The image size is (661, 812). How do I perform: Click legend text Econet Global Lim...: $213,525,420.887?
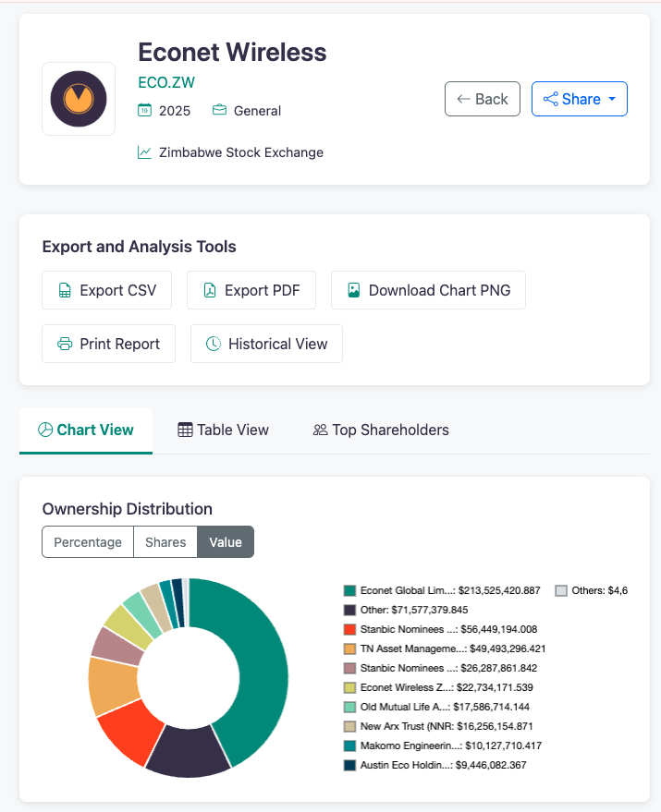(x=450, y=590)
